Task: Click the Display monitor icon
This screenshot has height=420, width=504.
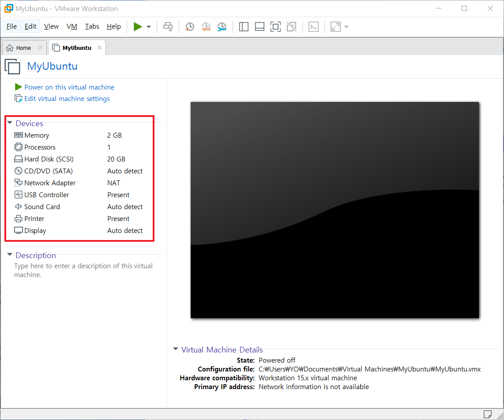Action: click(x=19, y=230)
